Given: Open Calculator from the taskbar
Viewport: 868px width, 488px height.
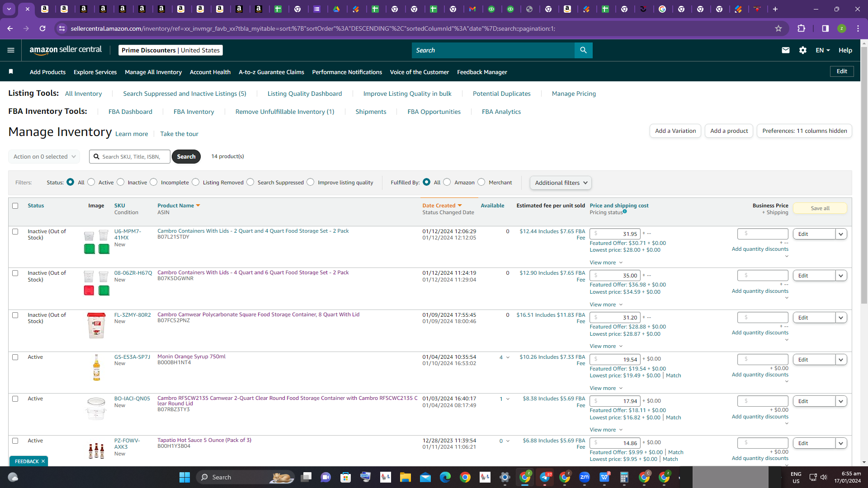Looking at the screenshot, I should pos(624,477).
